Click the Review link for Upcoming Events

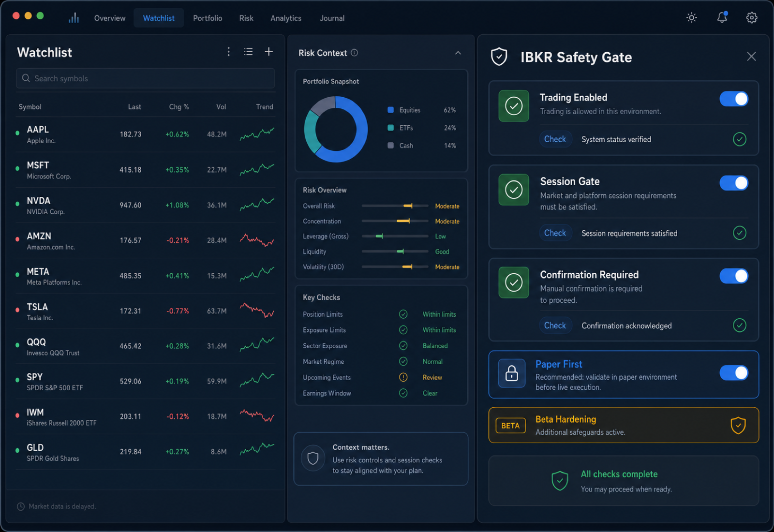pyautogui.click(x=432, y=377)
